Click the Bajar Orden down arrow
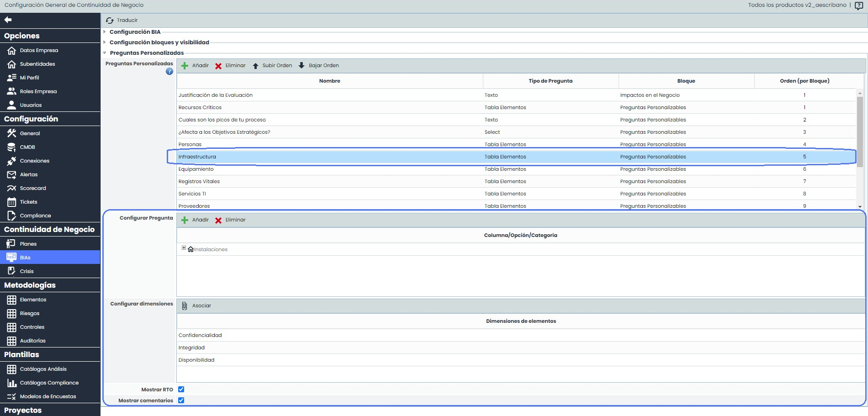This screenshot has width=868, height=416. tap(302, 65)
